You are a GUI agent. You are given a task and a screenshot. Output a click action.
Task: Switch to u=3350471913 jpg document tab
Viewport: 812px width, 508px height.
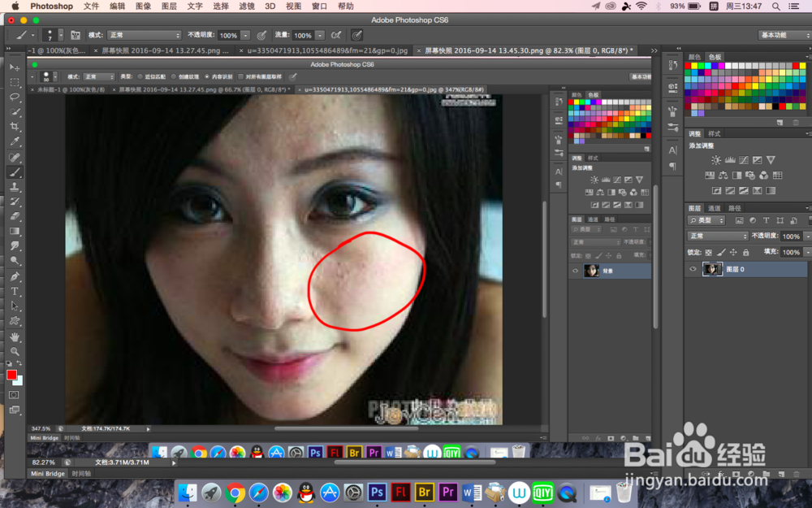(327, 50)
